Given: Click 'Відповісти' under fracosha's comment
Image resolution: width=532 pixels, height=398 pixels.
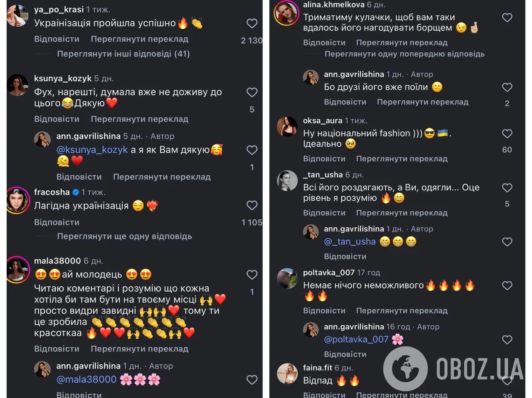Looking at the screenshot, I should tap(57, 222).
